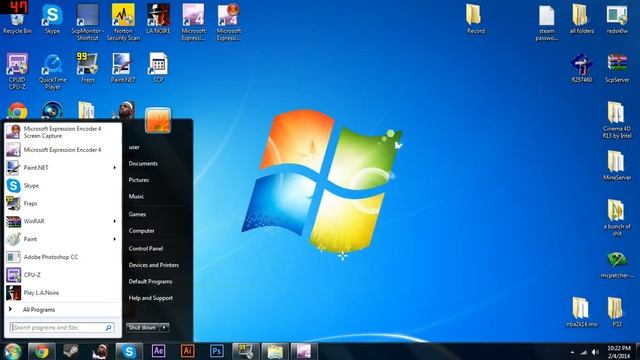This screenshot has width=640, height=360.
Task: Expand the Paint jump list arrow
Action: [x=115, y=239]
